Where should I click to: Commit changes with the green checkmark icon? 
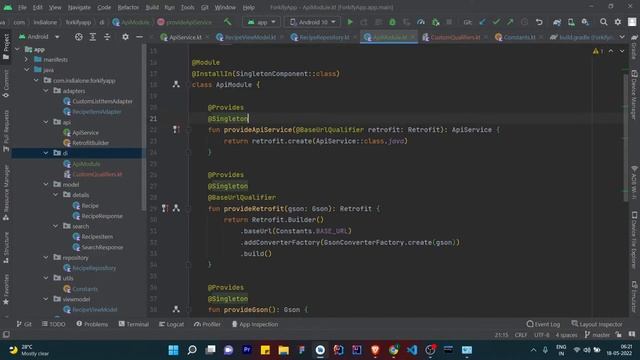click(x=496, y=22)
